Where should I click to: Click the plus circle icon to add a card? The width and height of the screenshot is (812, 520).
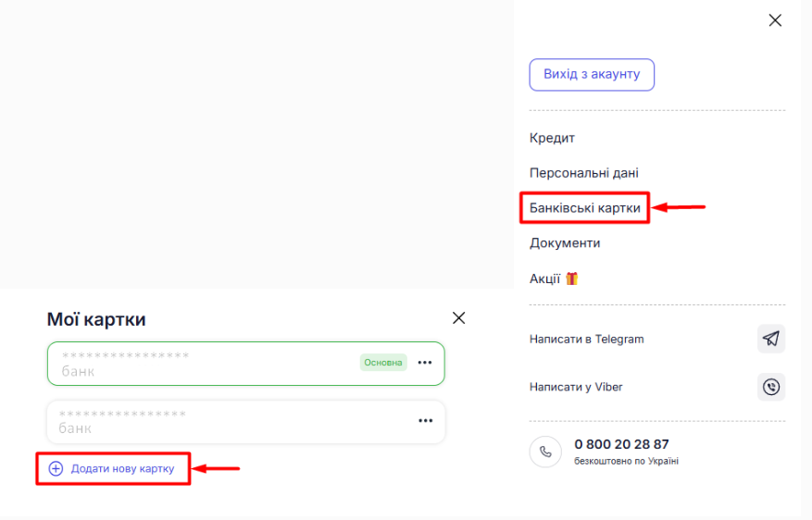56,469
